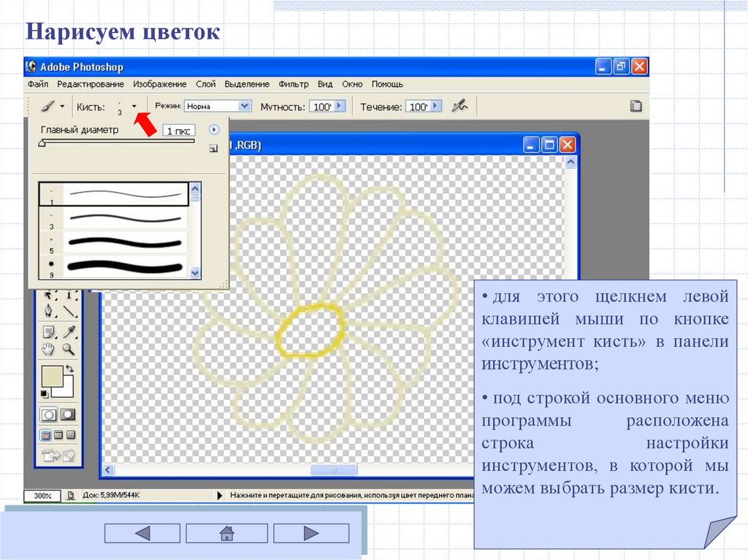Go to next slide arrow button

point(312,534)
